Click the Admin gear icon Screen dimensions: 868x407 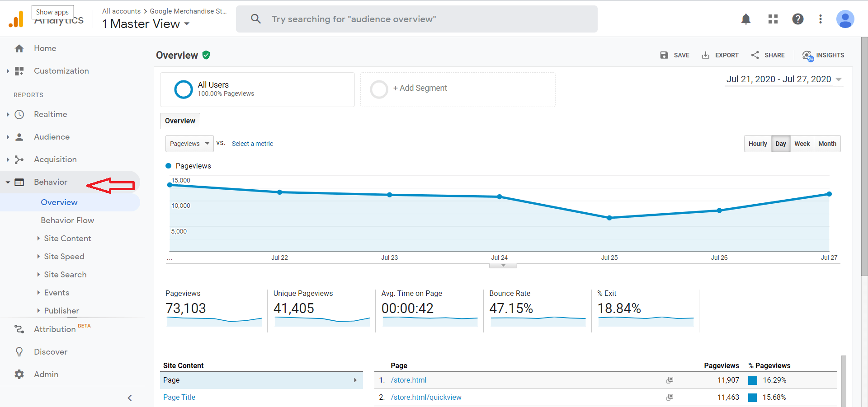click(x=19, y=374)
